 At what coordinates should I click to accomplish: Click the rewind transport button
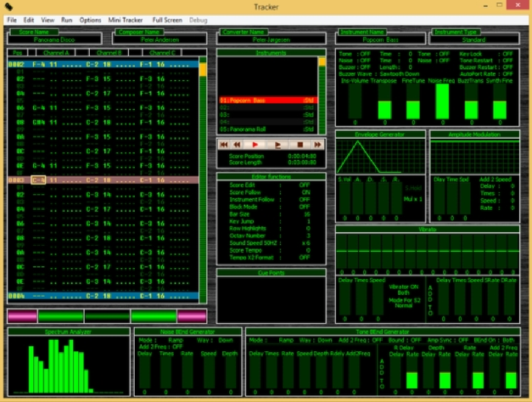coord(237,145)
